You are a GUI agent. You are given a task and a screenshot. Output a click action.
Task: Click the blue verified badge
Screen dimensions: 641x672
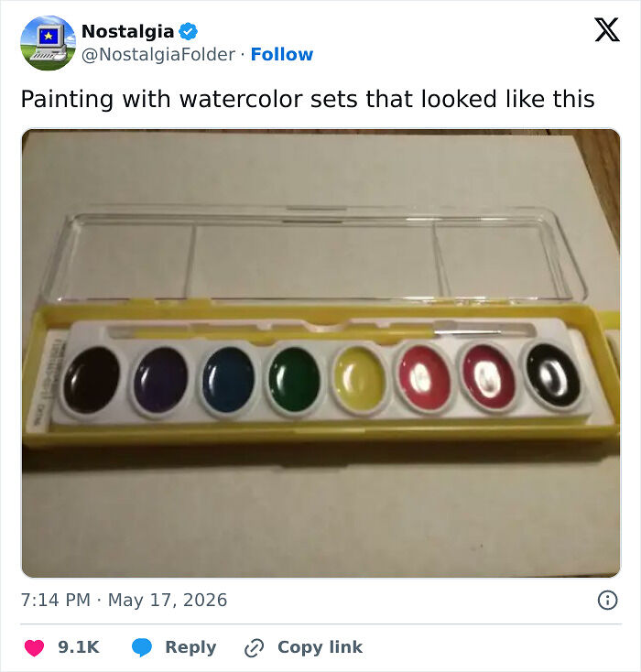pos(188,32)
